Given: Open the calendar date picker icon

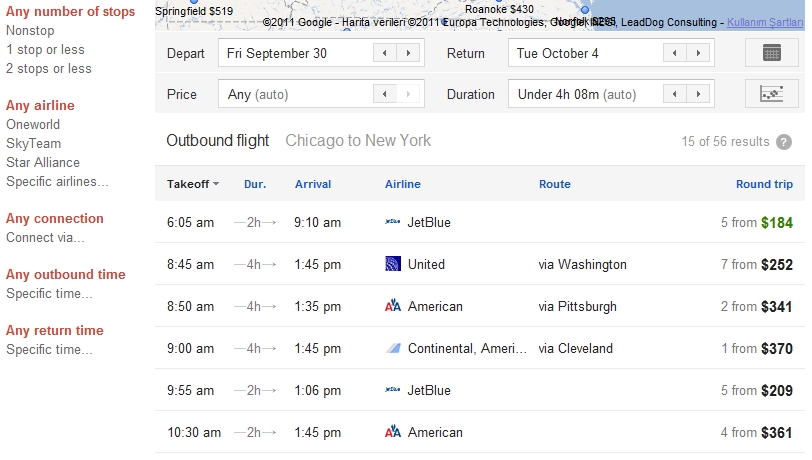Looking at the screenshot, I should pos(772,53).
